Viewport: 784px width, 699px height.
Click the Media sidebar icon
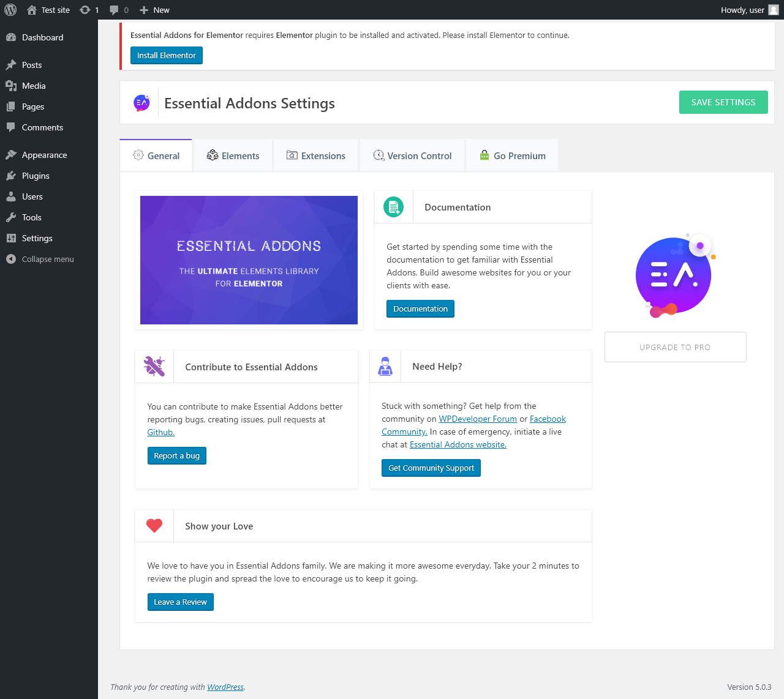pos(11,86)
